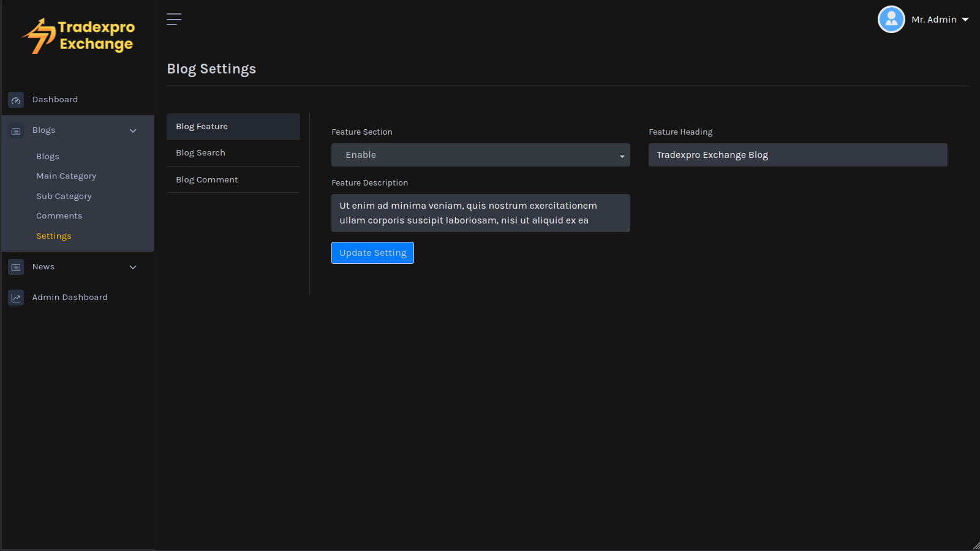Switch to the Blog Search tab
Screen dimensions: 980x551
click(201, 153)
